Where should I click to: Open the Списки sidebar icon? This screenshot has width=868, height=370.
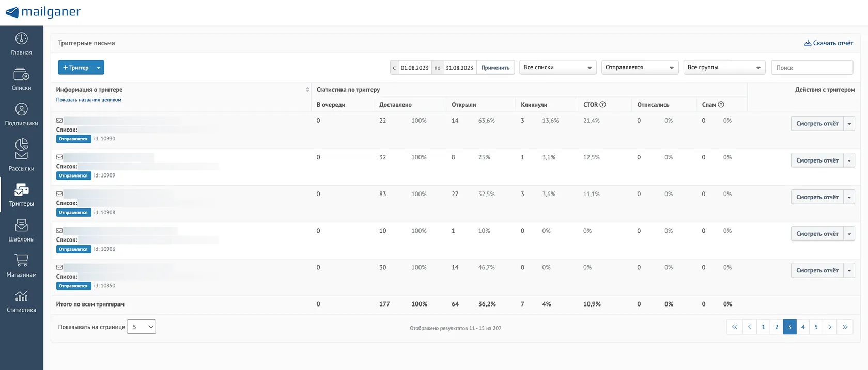point(21,74)
